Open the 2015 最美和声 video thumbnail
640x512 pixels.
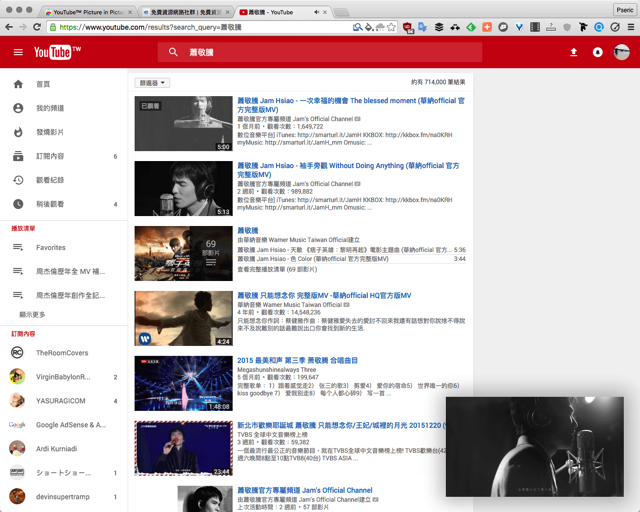click(x=183, y=383)
